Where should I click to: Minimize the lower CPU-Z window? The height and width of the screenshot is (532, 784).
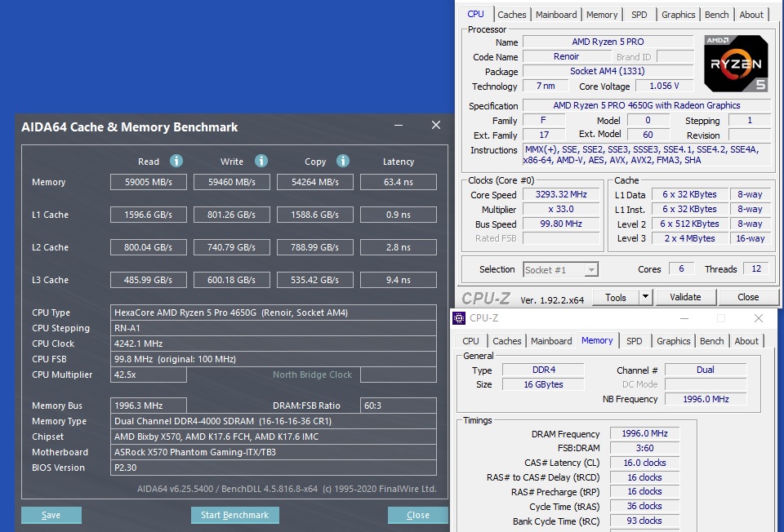[684, 318]
